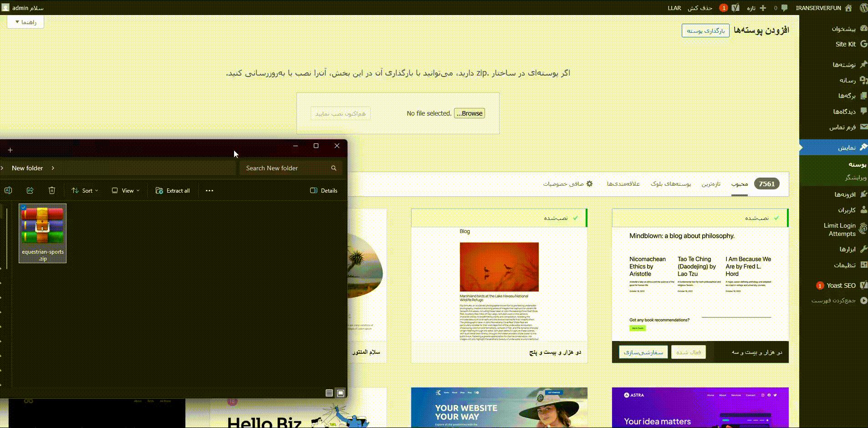Click the WordPress logo in the top bar
Image resolution: width=868 pixels, height=428 pixels.
[862, 8]
